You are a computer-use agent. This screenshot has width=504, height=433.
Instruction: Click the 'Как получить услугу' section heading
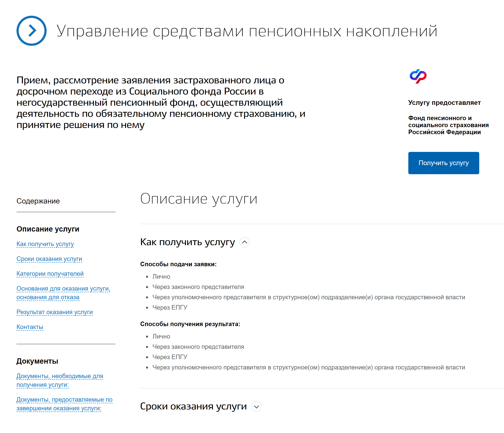pos(187,242)
